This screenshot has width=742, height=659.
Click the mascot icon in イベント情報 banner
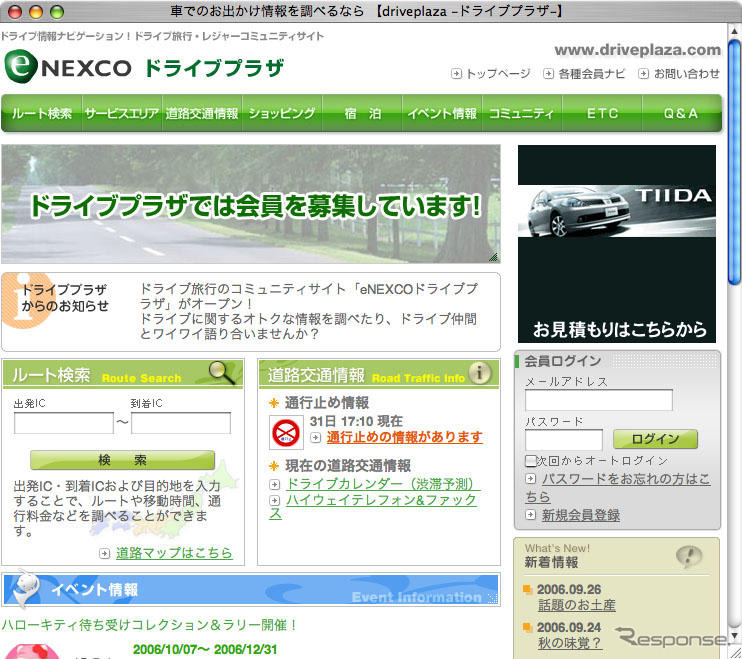[x=25, y=588]
